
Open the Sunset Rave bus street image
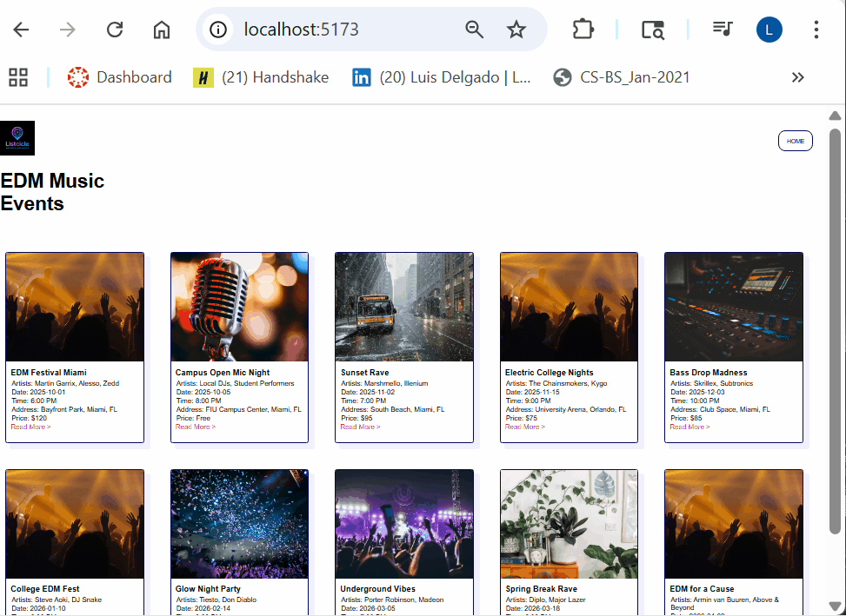tap(404, 308)
